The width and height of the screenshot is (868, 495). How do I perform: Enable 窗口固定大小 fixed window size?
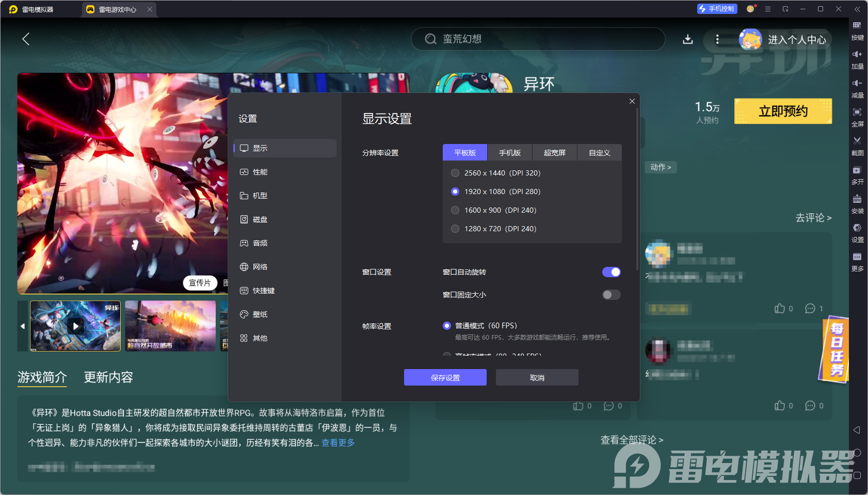pyautogui.click(x=612, y=294)
